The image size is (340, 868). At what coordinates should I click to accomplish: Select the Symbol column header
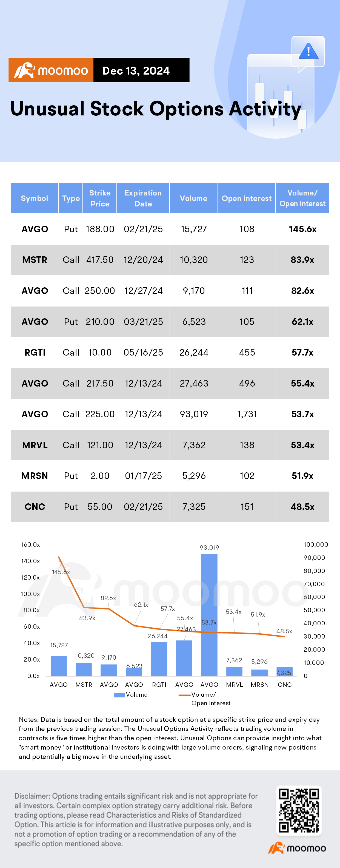(x=34, y=198)
